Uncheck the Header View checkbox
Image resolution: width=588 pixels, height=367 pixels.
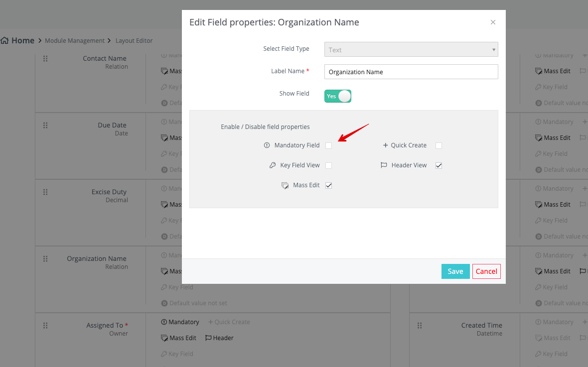(x=439, y=165)
